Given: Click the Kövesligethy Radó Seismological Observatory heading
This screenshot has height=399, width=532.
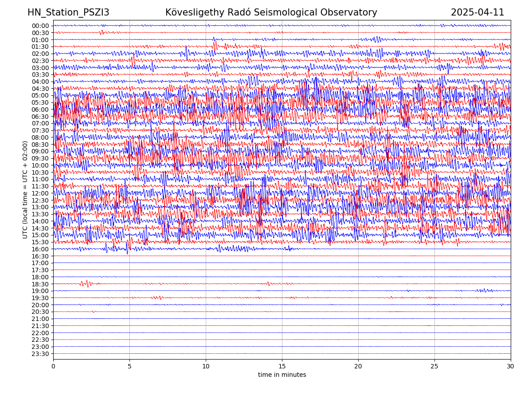Looking at the screenshot, I should pyautogui.click(x=271, y=13).
